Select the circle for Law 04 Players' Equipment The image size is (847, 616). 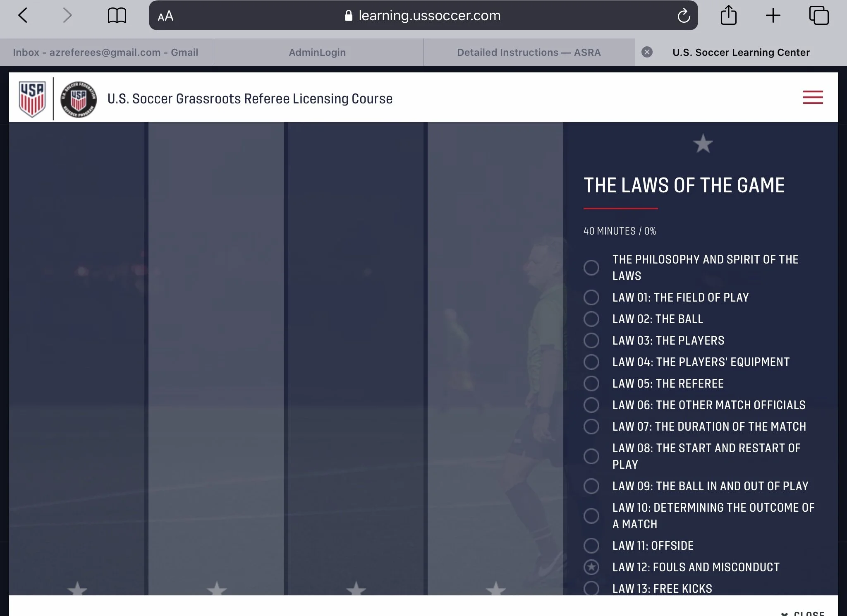[x=591, y=362]
